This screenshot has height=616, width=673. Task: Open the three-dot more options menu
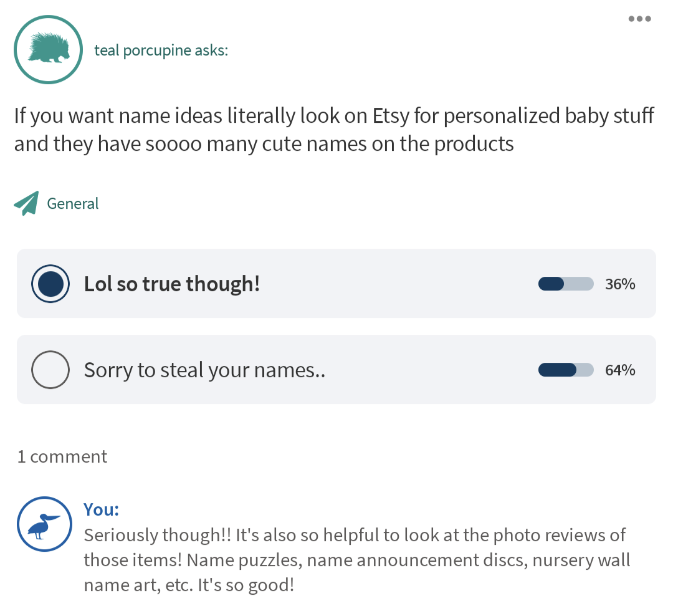pos(639,19)
